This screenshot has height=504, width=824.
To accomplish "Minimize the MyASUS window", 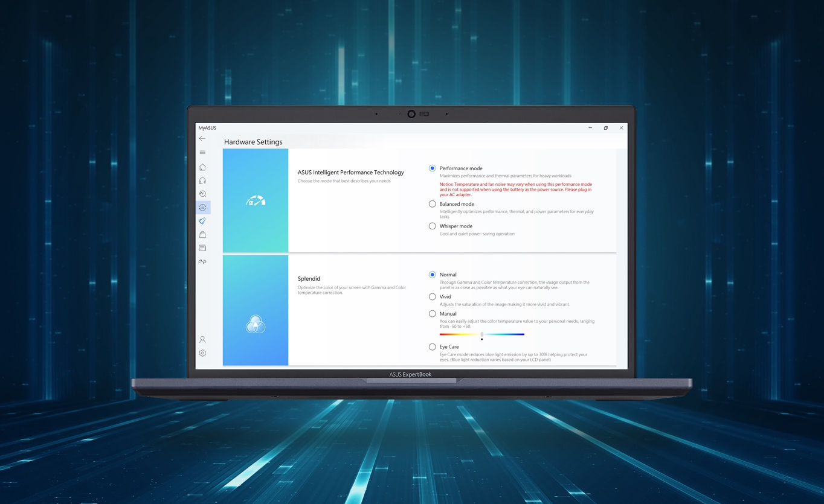I will (590, 128).
